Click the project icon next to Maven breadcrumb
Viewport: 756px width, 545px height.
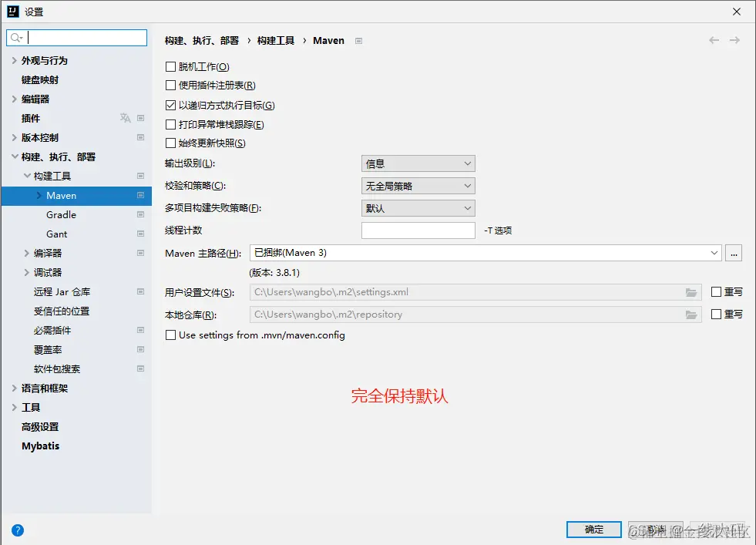point(358,41)
